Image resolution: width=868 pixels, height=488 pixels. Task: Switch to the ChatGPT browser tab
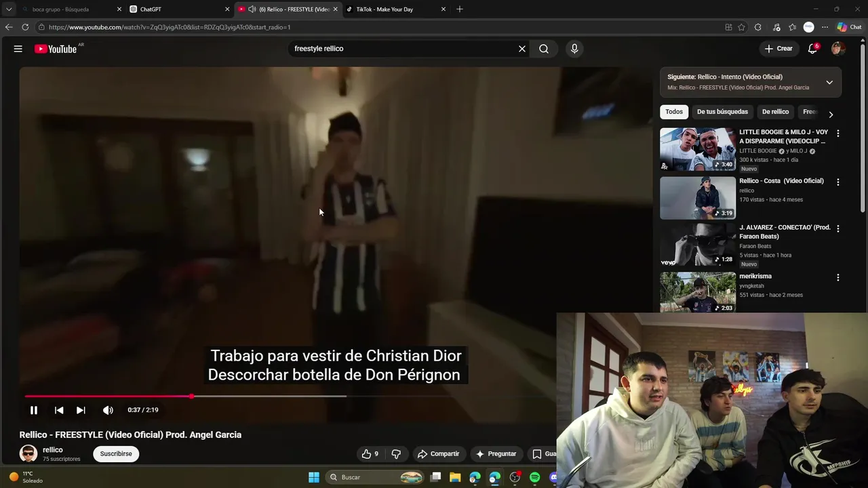click(180, 9)
